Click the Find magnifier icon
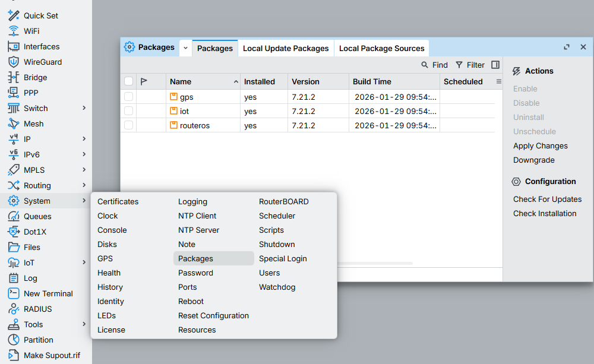Image resolution: width=594 pixels, height=364 pixels. (425, 65)
